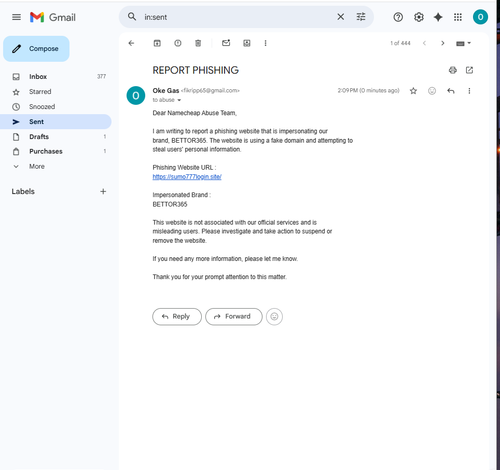The width and height of the screenshot is (500, 470).
Task: Click the Move to icon
Action: pos(247,43)
